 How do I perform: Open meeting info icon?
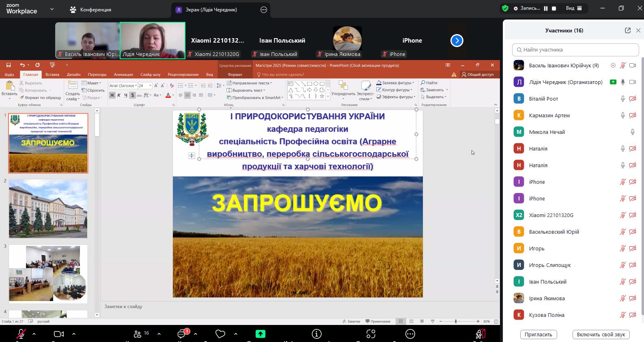[x=317, y=334]
